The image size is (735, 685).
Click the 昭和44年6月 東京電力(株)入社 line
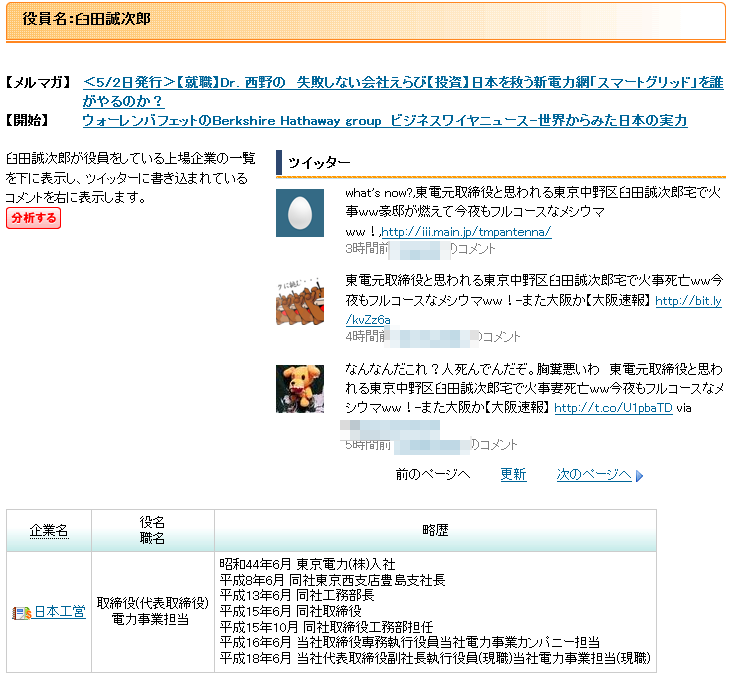pyautogui.click(x=308, y=564)
